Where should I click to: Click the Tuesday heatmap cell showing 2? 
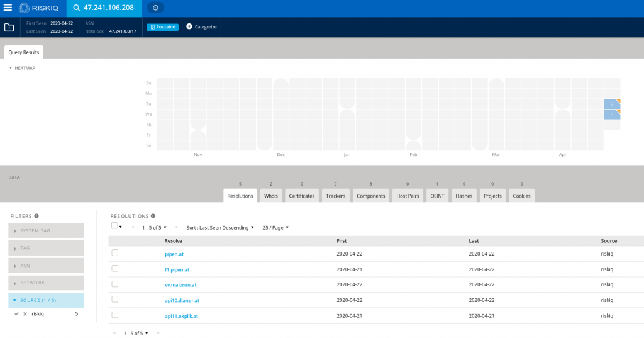pos(612,104)
